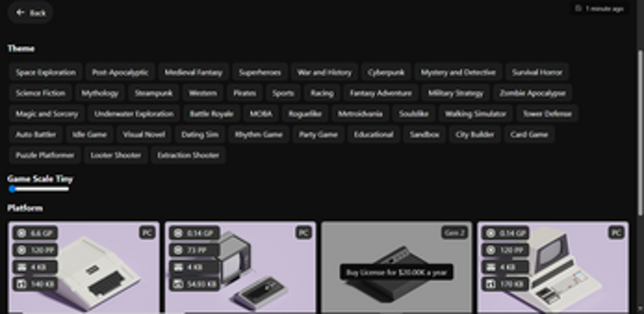
Task: Click the Platform section heading
Action: pyautogui.click(x=25, y=208)
